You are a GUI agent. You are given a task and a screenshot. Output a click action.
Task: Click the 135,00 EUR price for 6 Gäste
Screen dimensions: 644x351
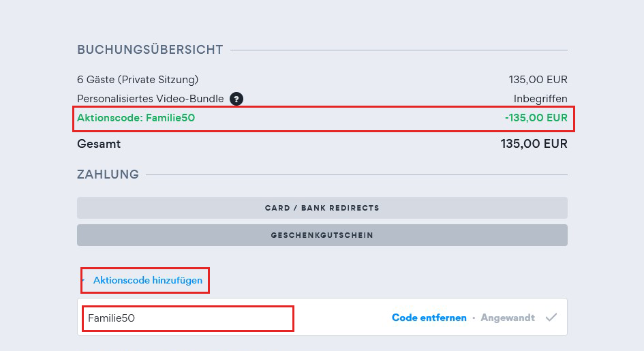[x=538, y=80]
